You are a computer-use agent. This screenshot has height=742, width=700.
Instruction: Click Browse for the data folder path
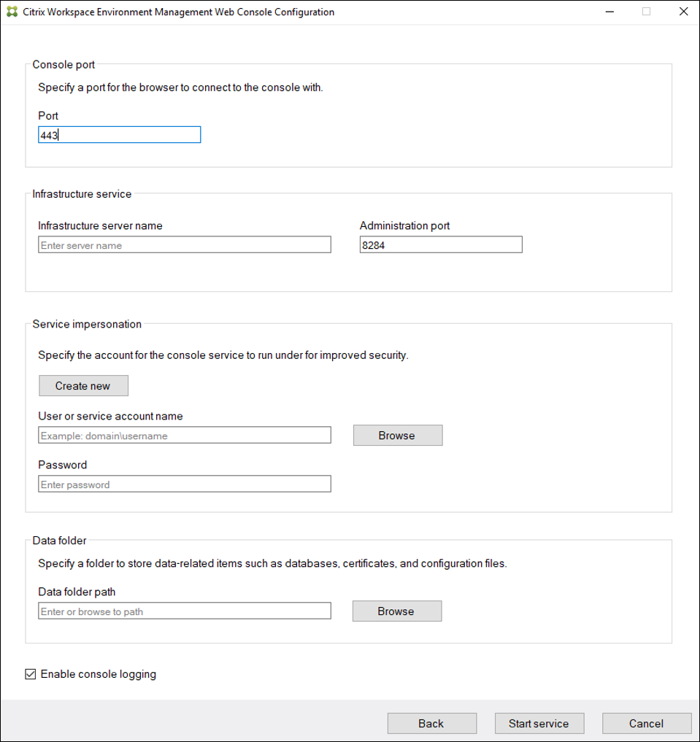pos(396,611)
